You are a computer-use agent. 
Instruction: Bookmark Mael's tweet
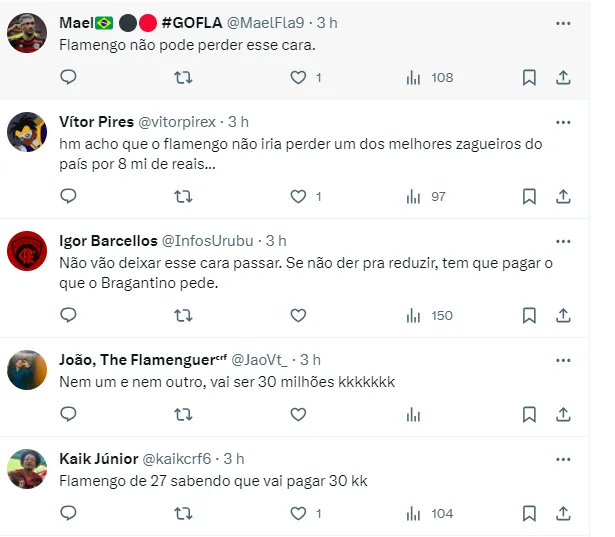click(529, 77)
